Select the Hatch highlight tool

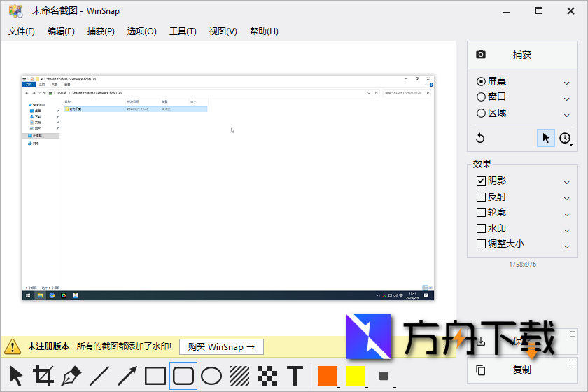(x=239, y=376)
